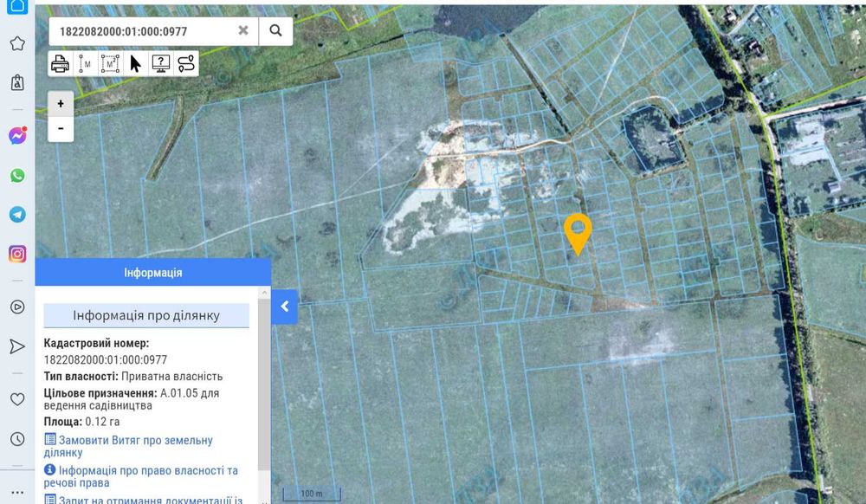Open the three-dots sidebar menu
The height and width of the screenshot is (504, 866).
click(x=17, y=493)
